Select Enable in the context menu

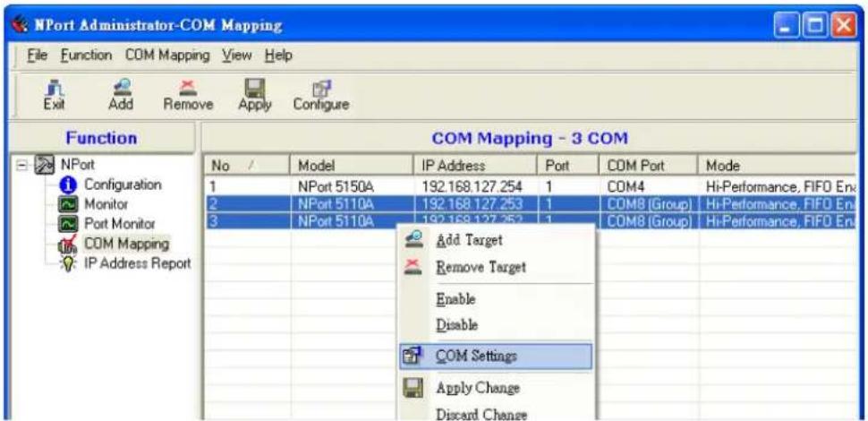click(498, 299)
